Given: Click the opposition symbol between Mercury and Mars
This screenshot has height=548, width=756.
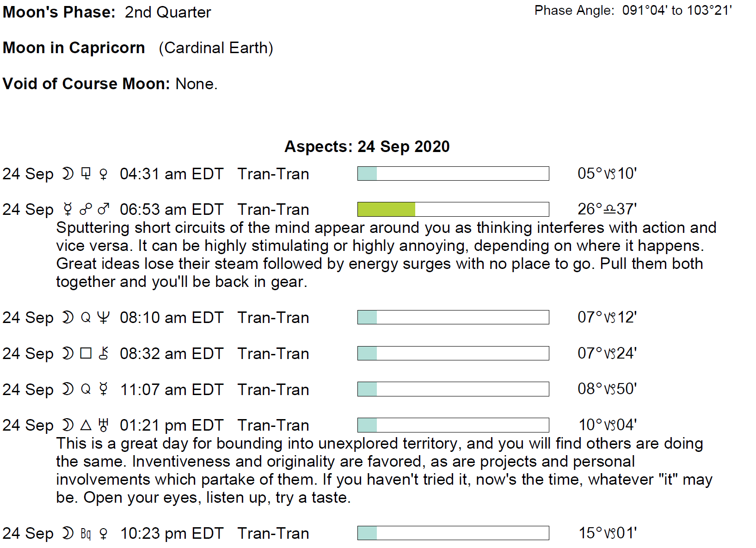Looking at the screenshot, I should (86, 210).
